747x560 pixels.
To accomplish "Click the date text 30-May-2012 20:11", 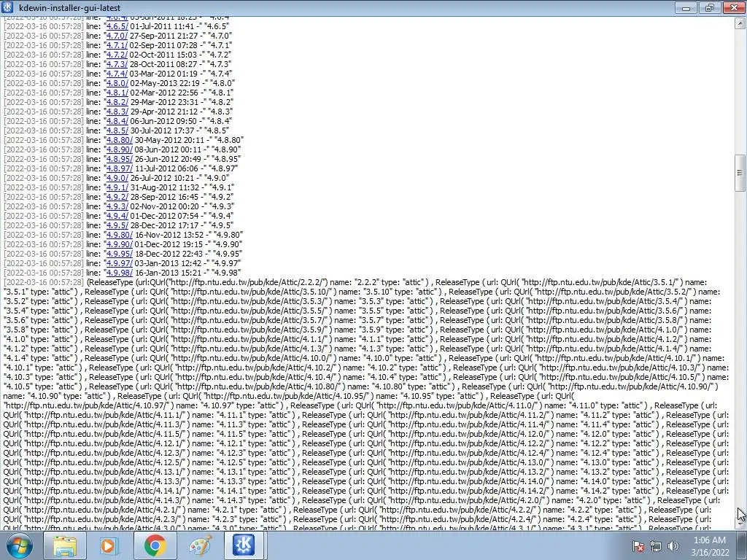I will [x=169, y=140].
